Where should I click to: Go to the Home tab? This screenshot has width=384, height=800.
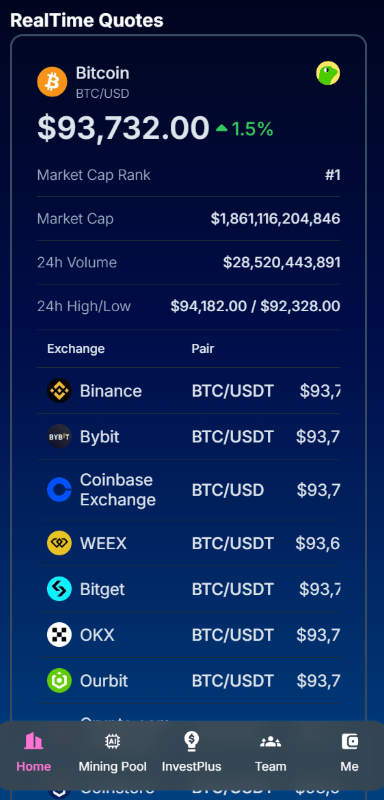pyautogui.click(x=34, y=752)
